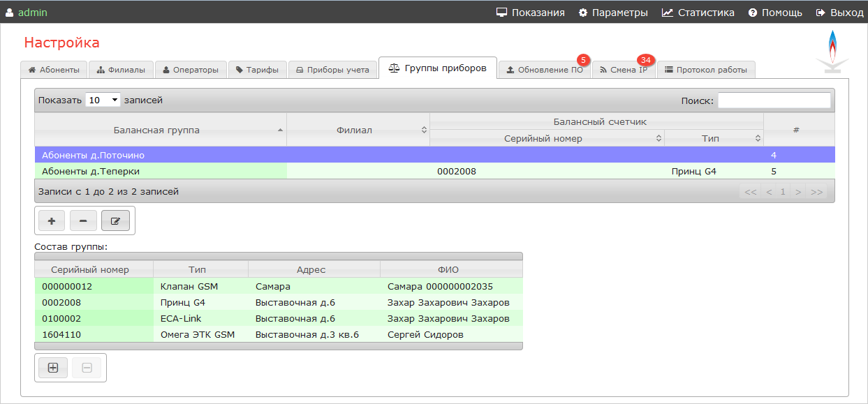The height and width of the screenshot is (404, 868).
Task: Open Показания in the top navigation
Action: (530, 13)
